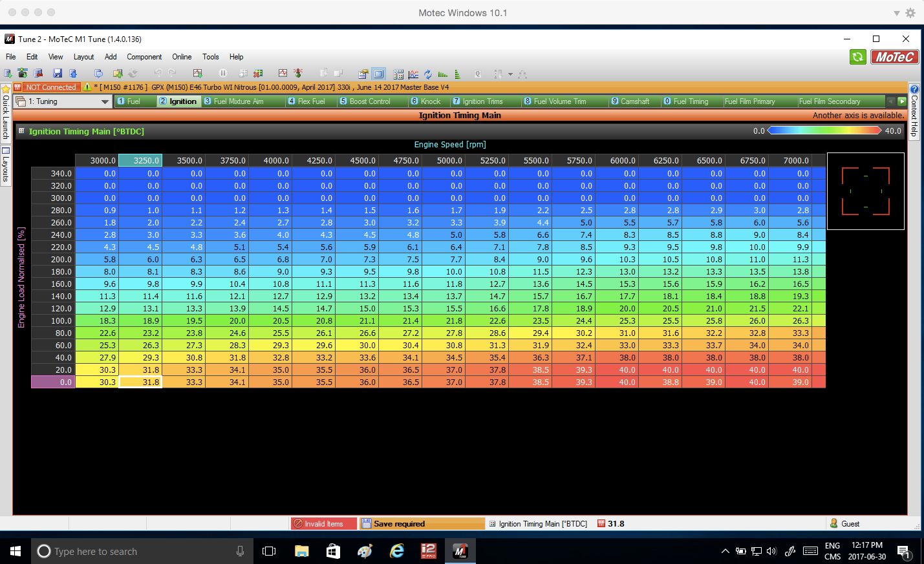This screenshot has height=564, width=924.
Task: Open the Tools menu
Action: 210,57
